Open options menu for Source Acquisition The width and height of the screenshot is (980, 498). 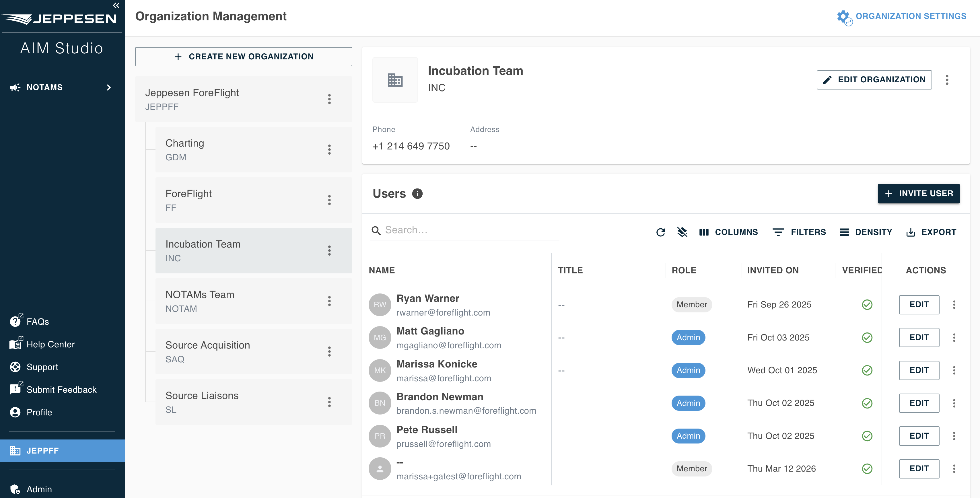[329, 351]
